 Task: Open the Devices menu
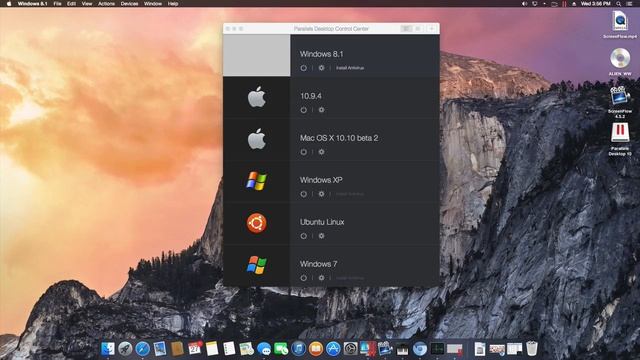tap(129, 4)
